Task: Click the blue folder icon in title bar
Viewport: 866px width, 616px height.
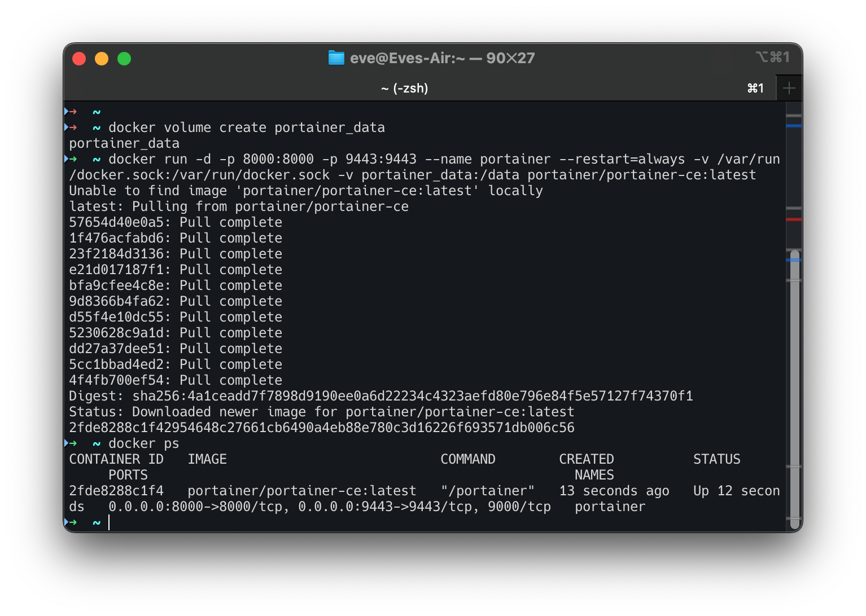Action: pos(336,58)
